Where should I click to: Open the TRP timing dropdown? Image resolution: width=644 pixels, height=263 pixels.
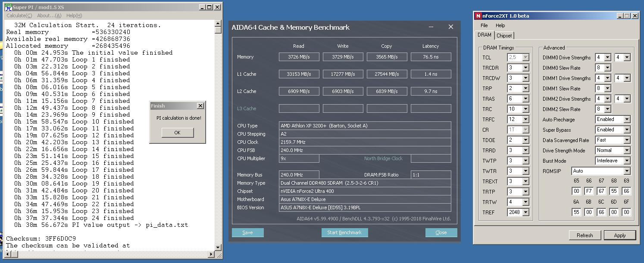click(x=525, y=88)
